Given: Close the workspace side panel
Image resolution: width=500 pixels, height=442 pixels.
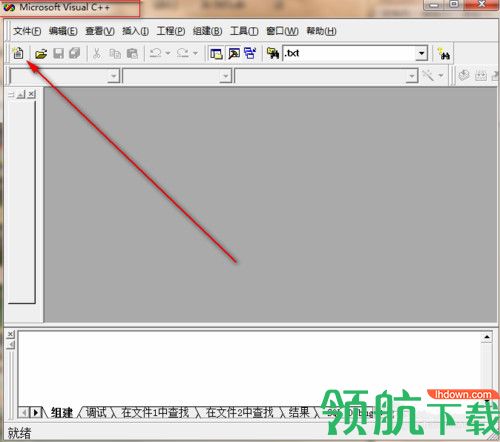Looking at the screenshot, I should 31,94.
